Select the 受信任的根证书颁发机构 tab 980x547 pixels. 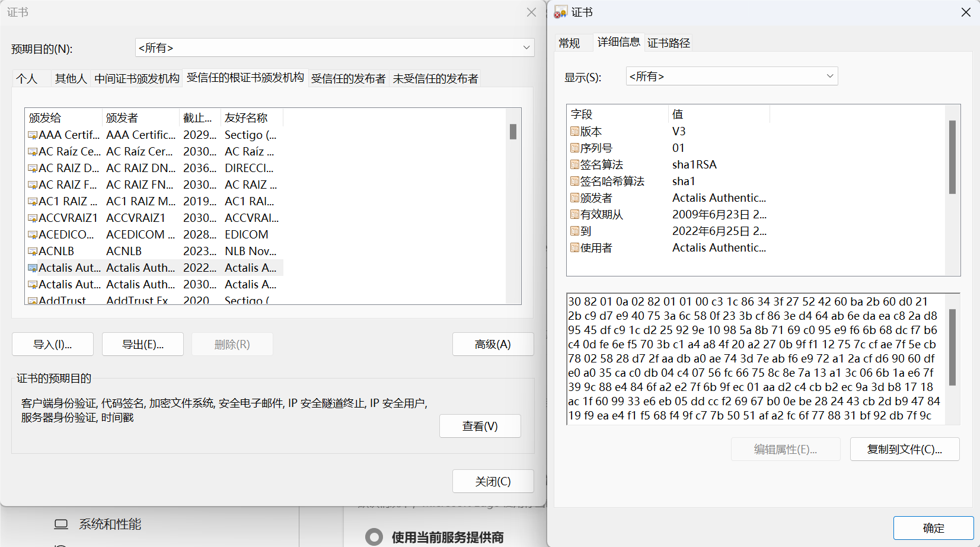click(245, 78)
